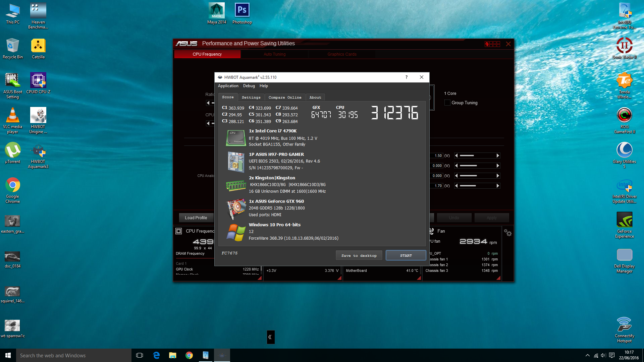The height and width of the screenshot is (362, 644).
Task: Open Task View on taskbar
Action: pos(140,355)
